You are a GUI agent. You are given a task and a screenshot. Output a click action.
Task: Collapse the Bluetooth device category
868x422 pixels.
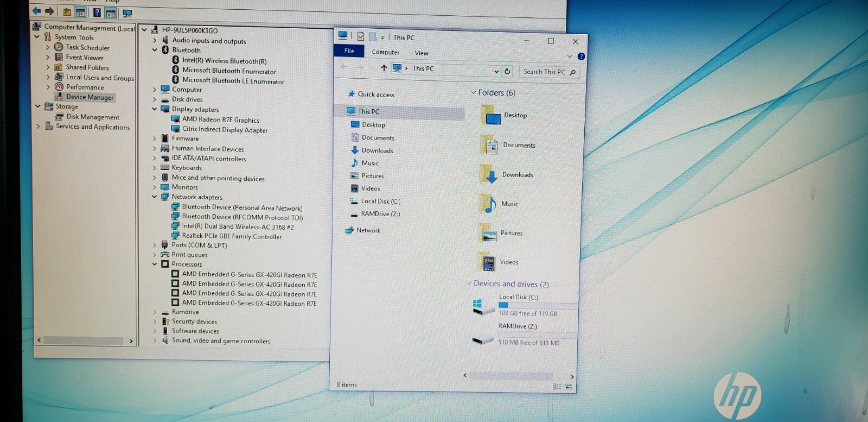tap(155, 50)
